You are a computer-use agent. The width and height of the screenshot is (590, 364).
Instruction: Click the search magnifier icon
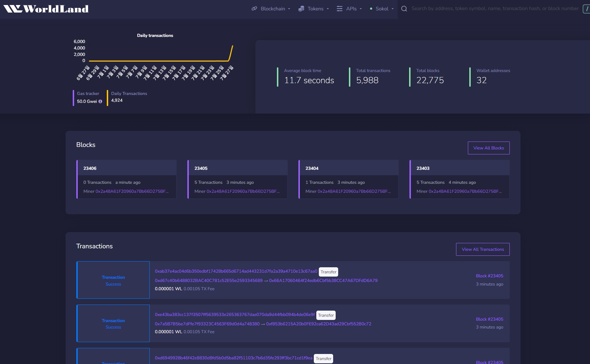(x=404, y=9)
